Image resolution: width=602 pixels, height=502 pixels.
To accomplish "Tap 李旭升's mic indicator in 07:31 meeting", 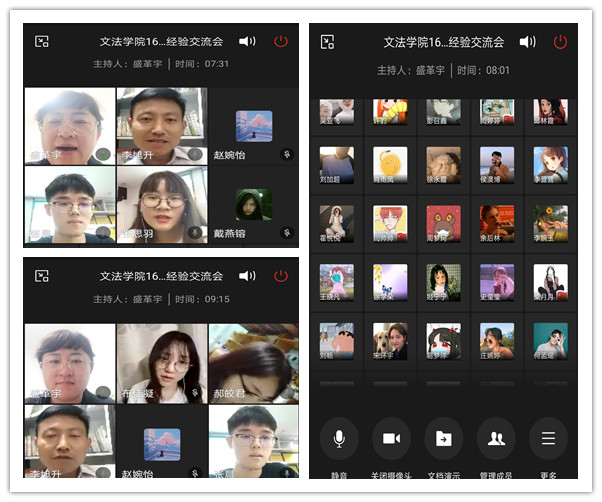I will coord(195,155).
